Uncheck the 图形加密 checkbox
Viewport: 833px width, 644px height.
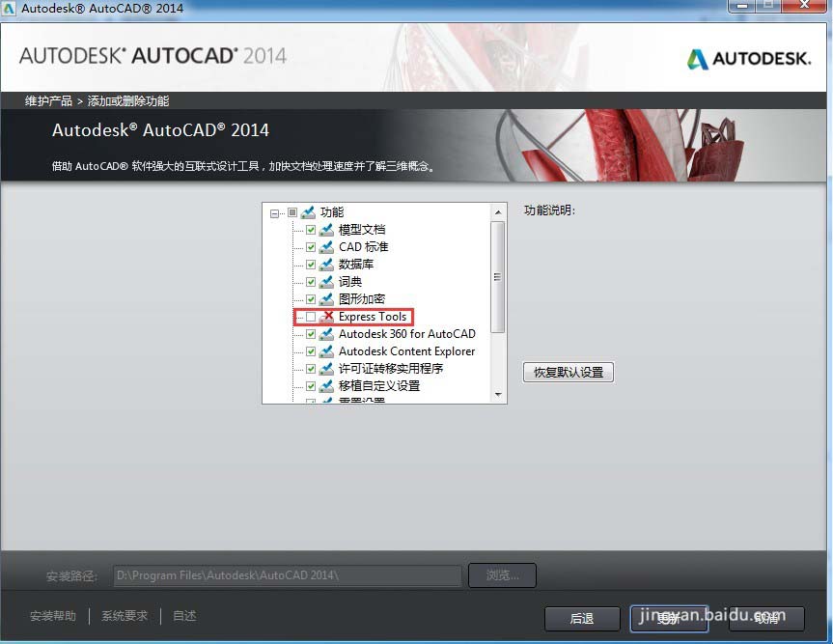click(311, 299)
